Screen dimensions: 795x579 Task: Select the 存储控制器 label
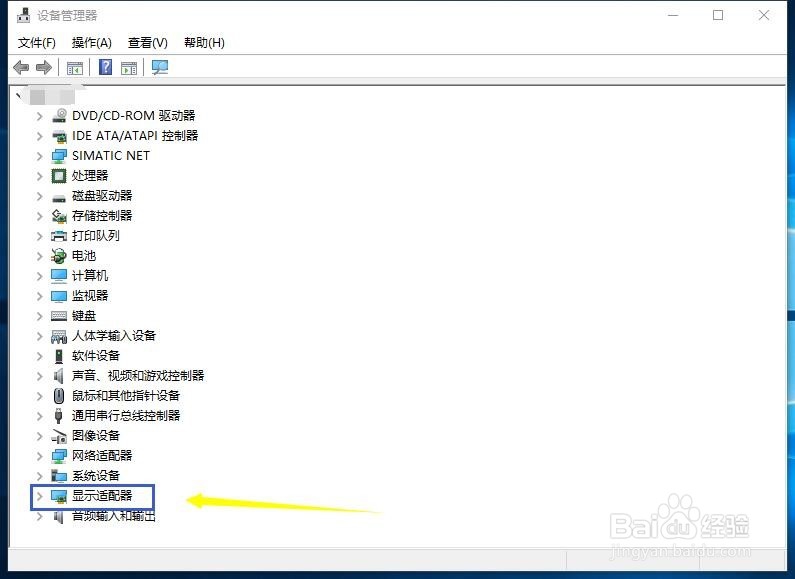(102, 215)
